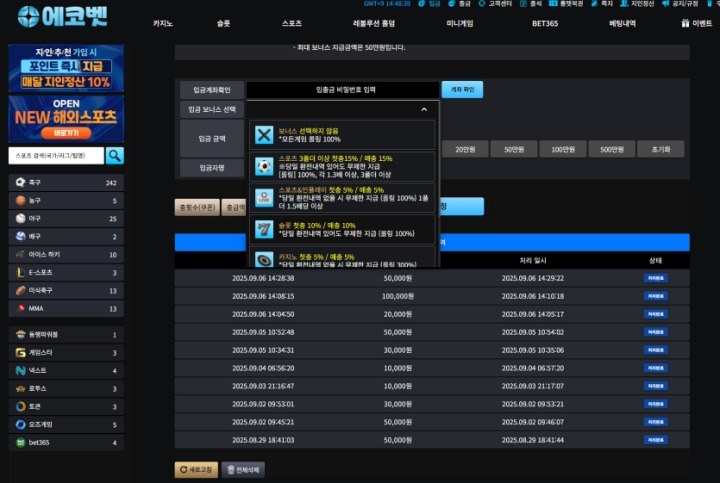Open the E-스포츠 category icon
This screenshot has width=720, height=483.
[x=20, y=272]
